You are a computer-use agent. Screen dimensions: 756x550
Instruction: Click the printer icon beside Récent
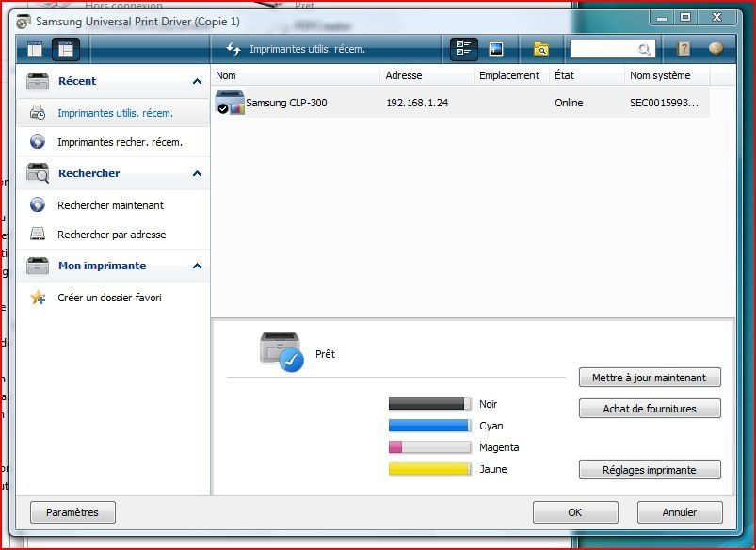point(38,81)
